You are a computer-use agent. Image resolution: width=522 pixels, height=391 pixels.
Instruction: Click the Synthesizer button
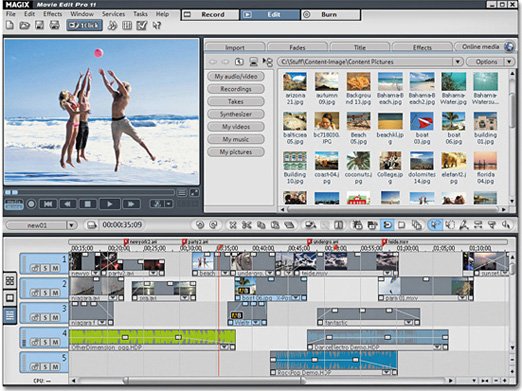point(236,114)
